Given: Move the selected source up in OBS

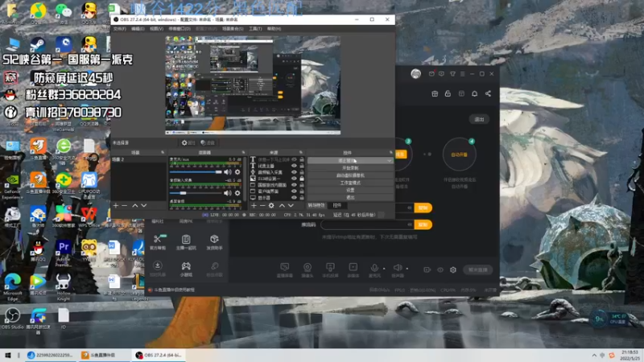Looking at the screenshot, I should [282, 205].
